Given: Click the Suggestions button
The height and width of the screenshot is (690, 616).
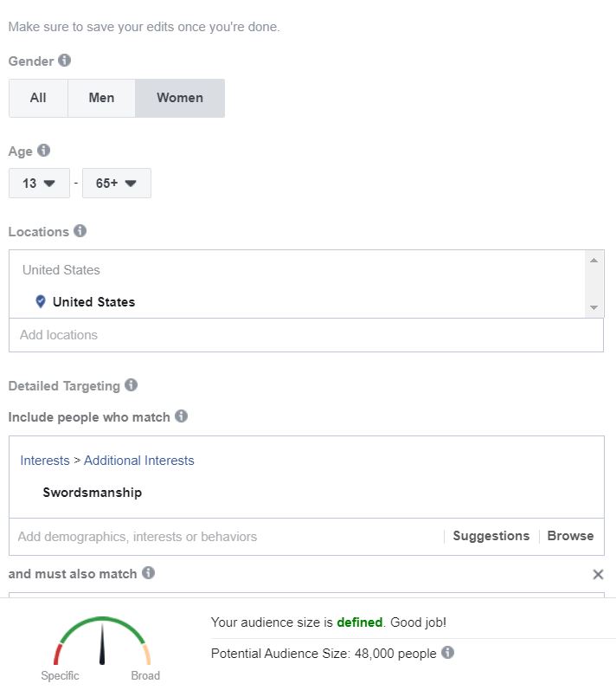Looking at the screenshot, I should [x=491, y=536].
